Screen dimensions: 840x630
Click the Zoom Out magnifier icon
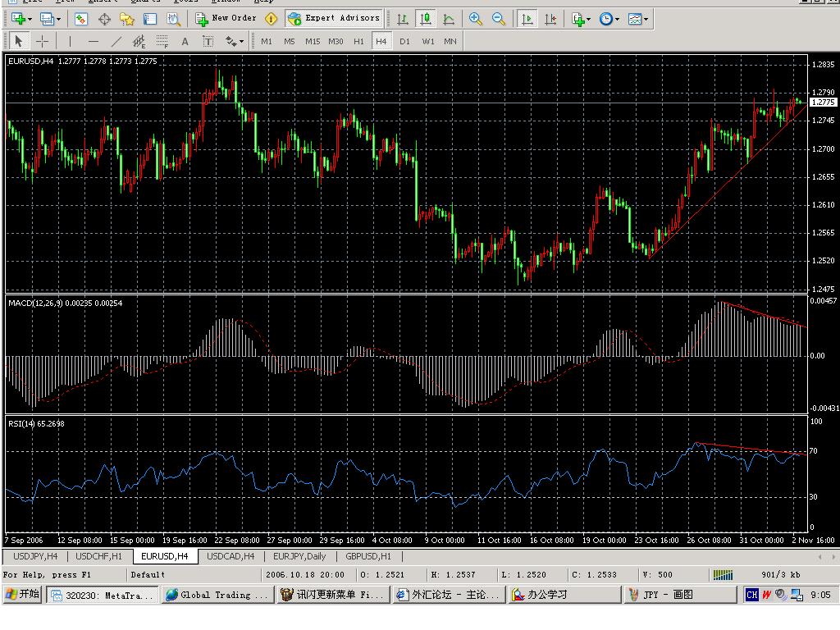pos(498,19)
